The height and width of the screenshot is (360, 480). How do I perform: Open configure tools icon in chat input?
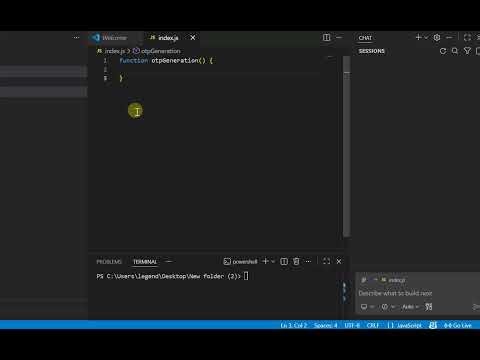429,307
